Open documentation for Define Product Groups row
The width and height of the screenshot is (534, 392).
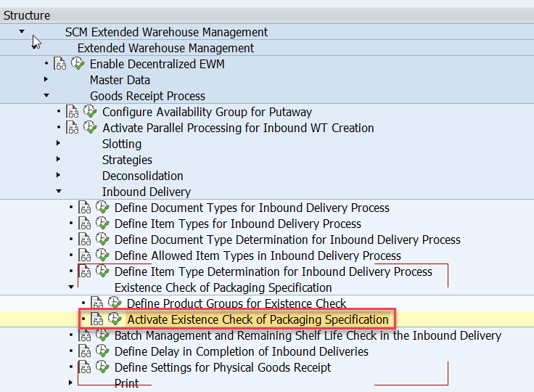pos(96,303)
